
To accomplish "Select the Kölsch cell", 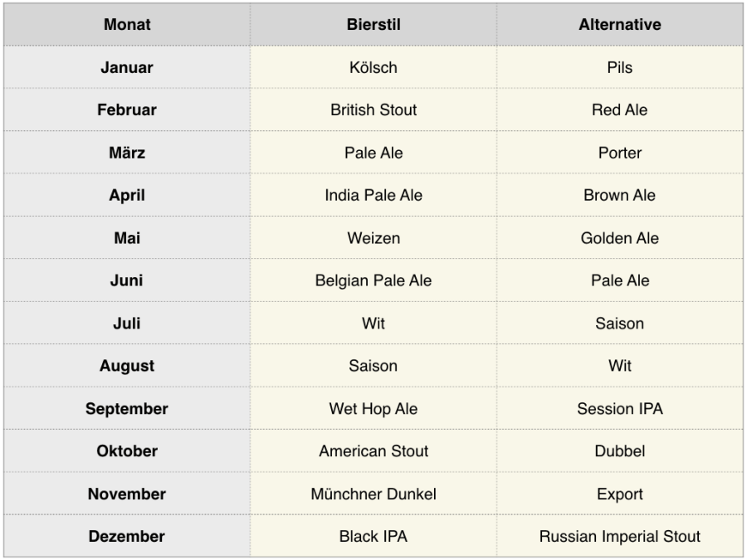I will (x=373, y=67).
